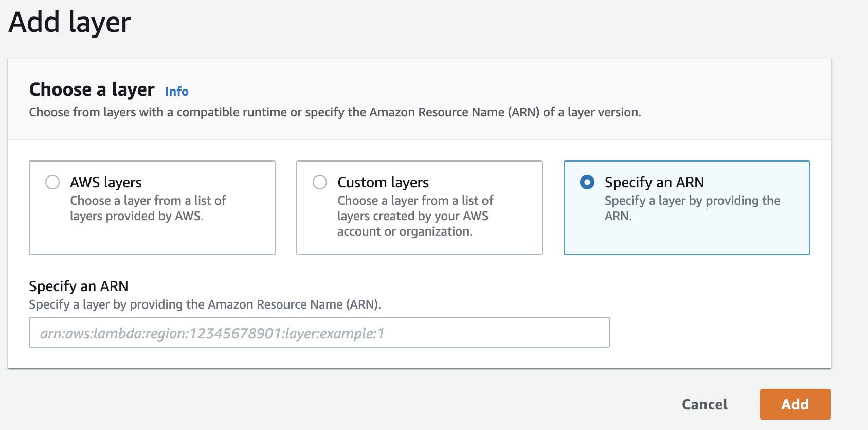Image resolution: width=868 pixels, height=430 pixels.
Task: Click the Amazon Resource Name helper text above input
Action: [x=205, y=304]
